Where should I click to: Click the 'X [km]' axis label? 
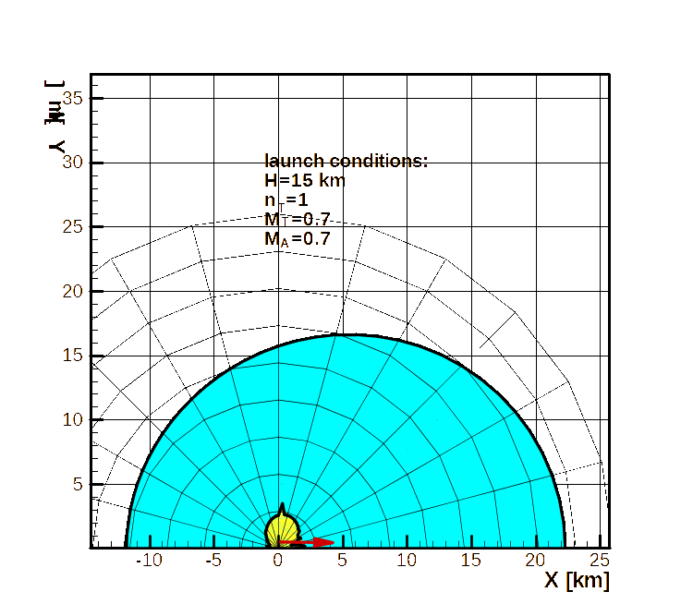click(x=577, y=580)
